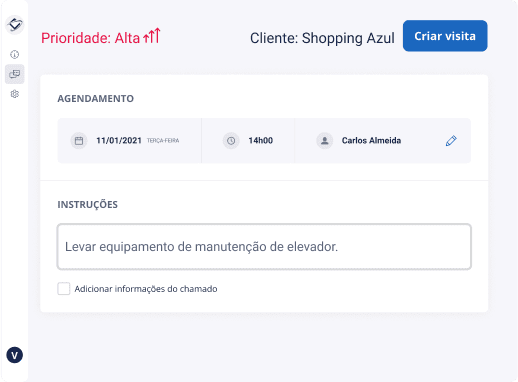Click the person icon beside Carlos Almeida

[x=325, y=141]
